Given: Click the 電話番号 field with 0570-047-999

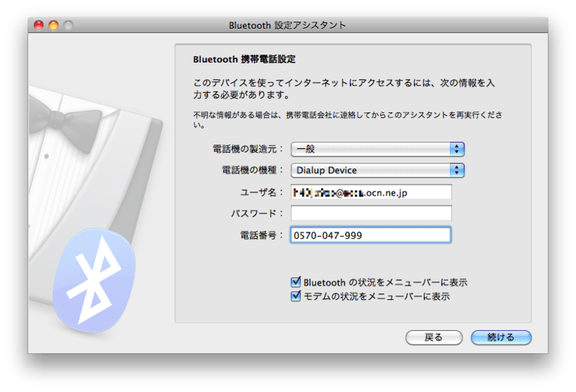Looking at the screenshot, I should click(x=371, y=235).
